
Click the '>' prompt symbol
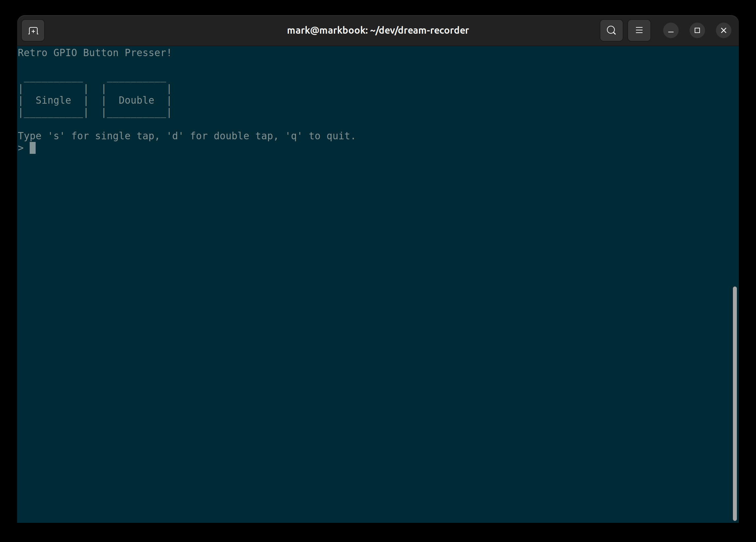point(21,148)
